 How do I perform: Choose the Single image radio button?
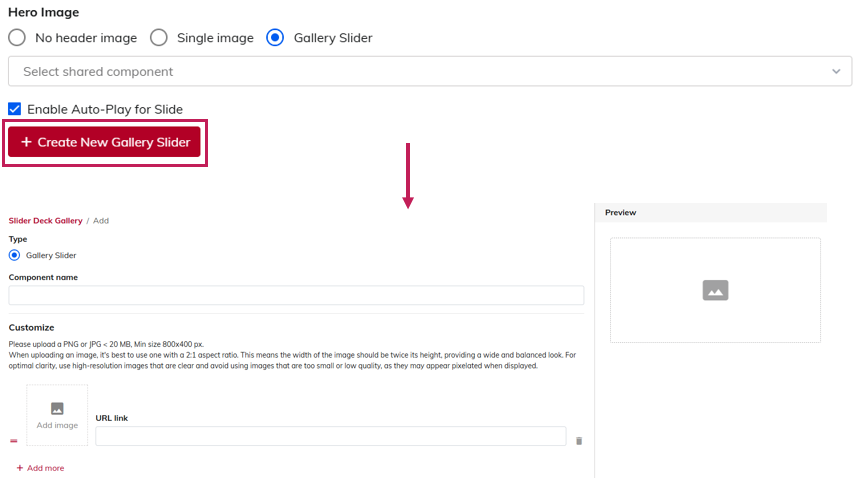(x=158, y=38)
